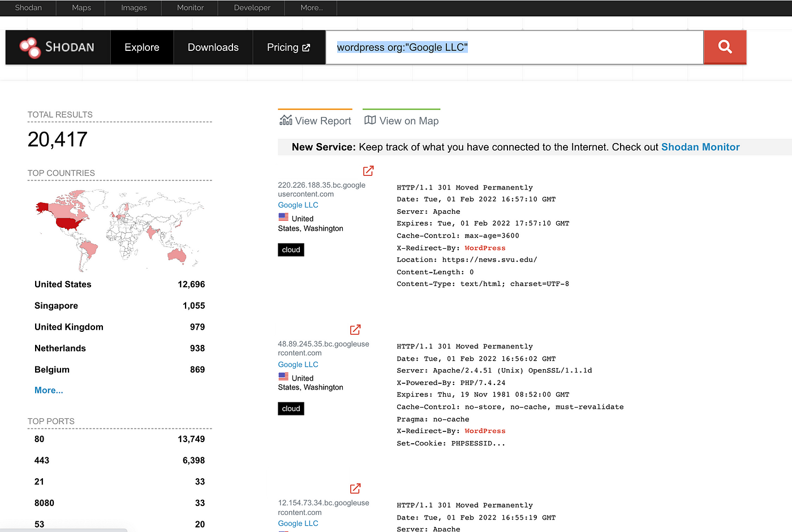Go to Downloads in navbar
This screenshot has height=532, width=792.
(x=213, y=47)
